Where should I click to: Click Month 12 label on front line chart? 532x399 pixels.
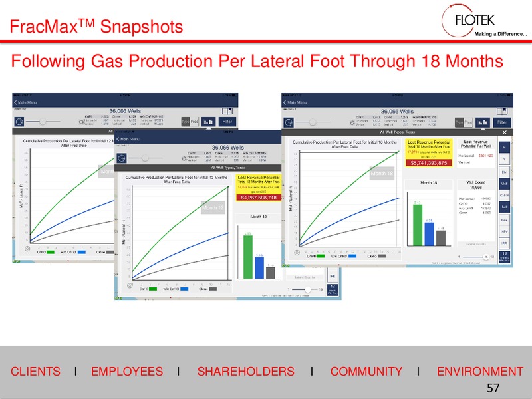213,207
